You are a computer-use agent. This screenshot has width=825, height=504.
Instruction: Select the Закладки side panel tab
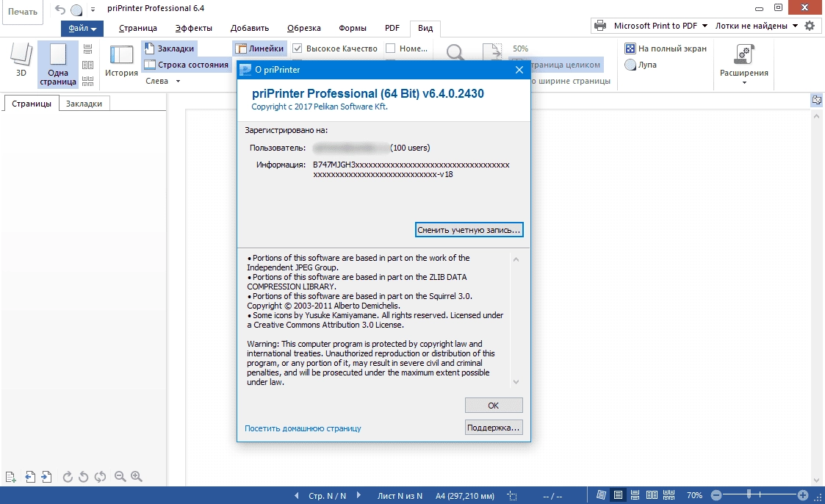tap(84, 104)
